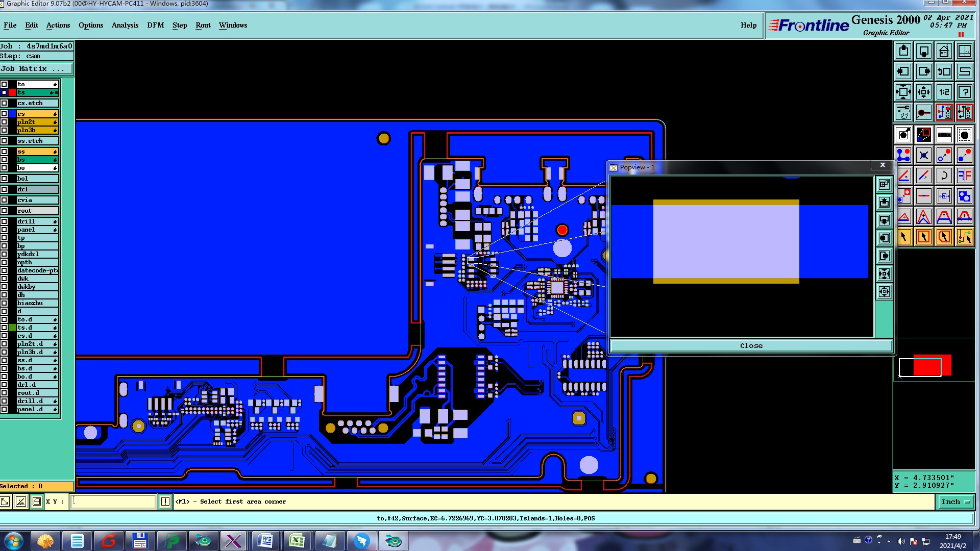Enable the ss layer checkbox
Screen dimensions: 980x551
(4, 152)
